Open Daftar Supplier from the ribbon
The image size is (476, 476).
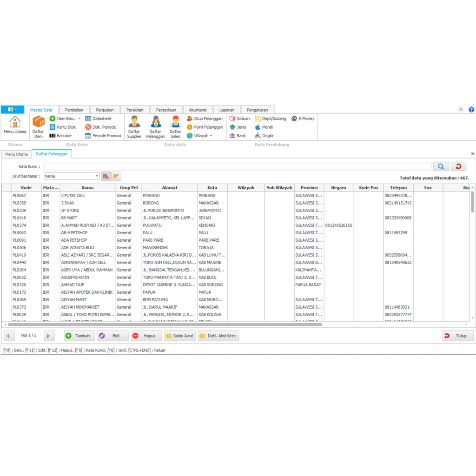(134, 127)
